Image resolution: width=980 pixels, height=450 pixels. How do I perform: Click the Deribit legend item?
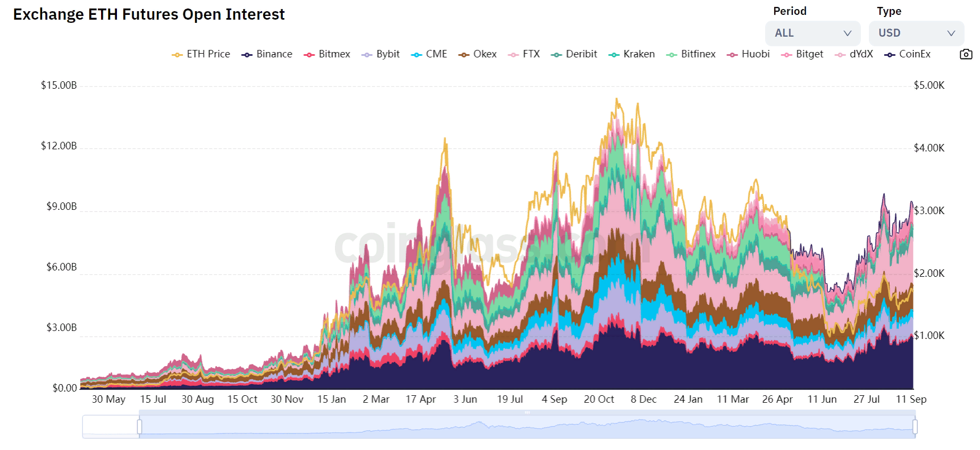[x=574, y=54]
